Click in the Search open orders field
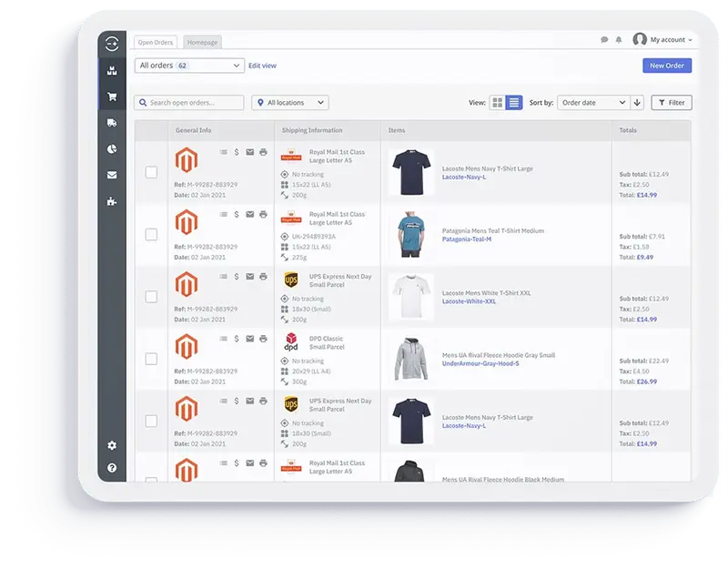This screenshot has height=570, width=728. tap(189, 103)
